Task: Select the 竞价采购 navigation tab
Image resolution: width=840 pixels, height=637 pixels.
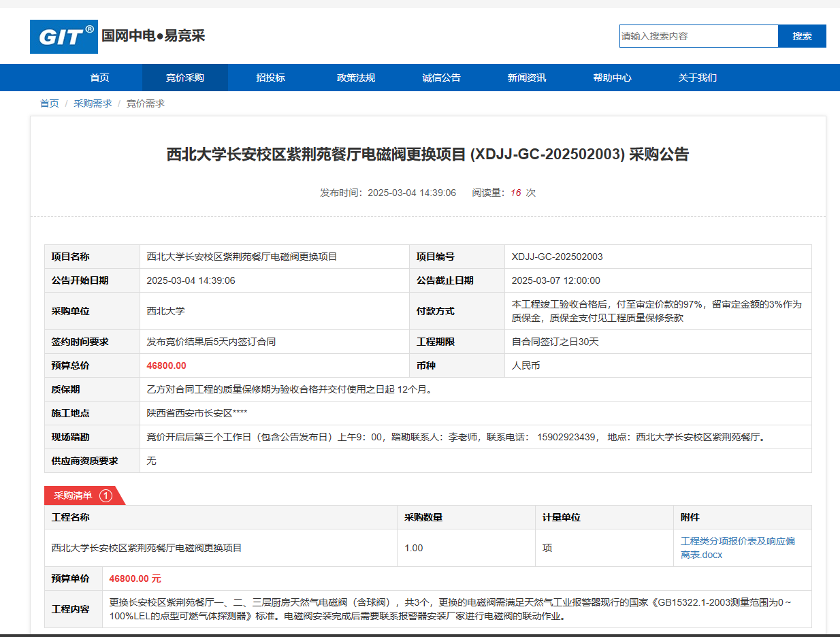Action: (x=184, y=78)
